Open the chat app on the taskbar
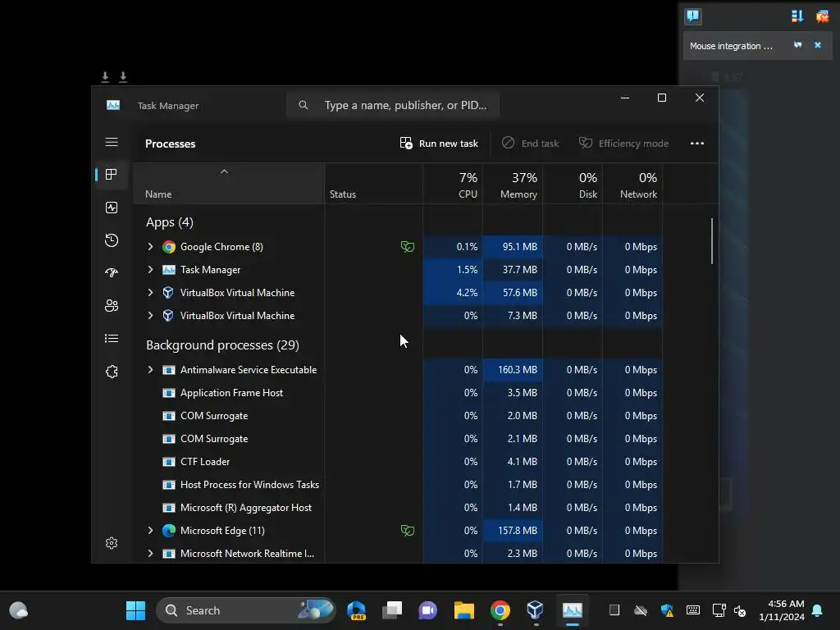840x630 pixels. 427,610
